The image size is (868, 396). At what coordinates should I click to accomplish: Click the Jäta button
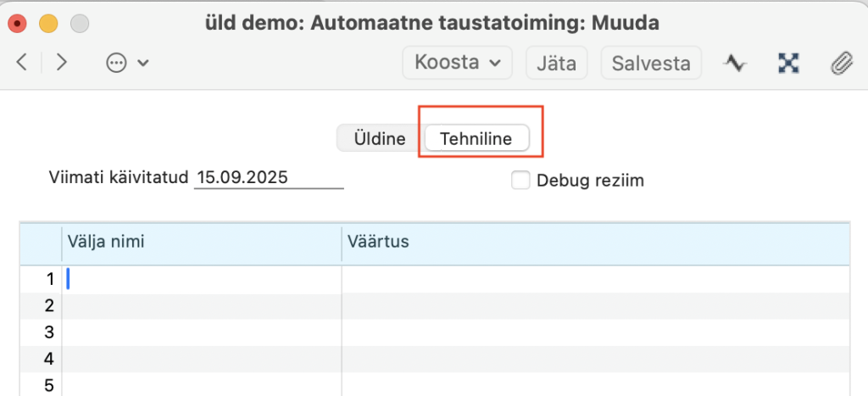click(556, 63)
